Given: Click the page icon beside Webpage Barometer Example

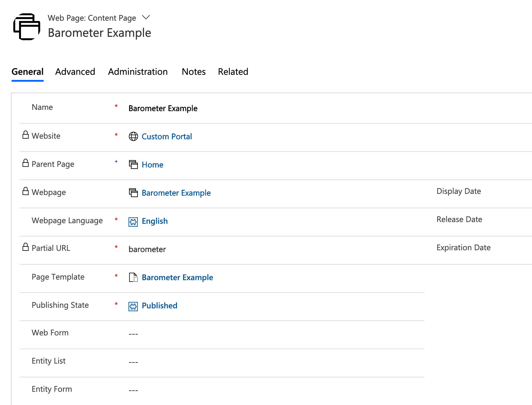Looking at the screenshot, I should click(133, 193).
